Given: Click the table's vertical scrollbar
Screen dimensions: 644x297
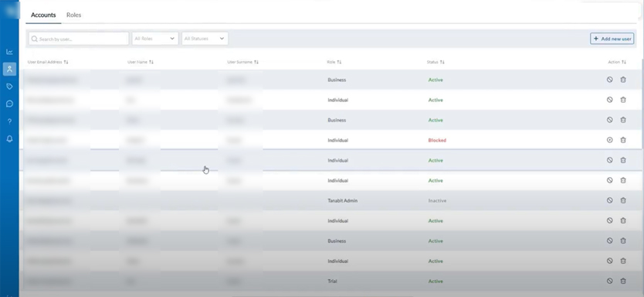Looking at the screenshot, I should point(642,103).
